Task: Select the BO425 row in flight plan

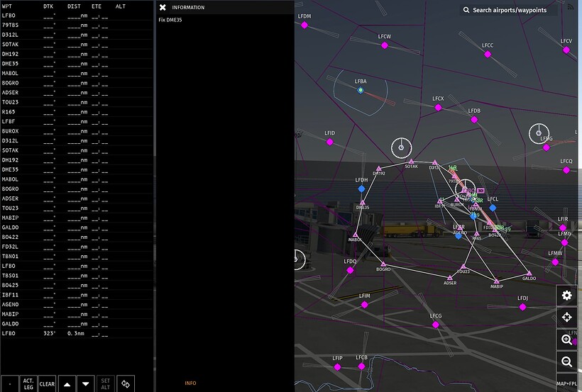Action: [77, 286]
